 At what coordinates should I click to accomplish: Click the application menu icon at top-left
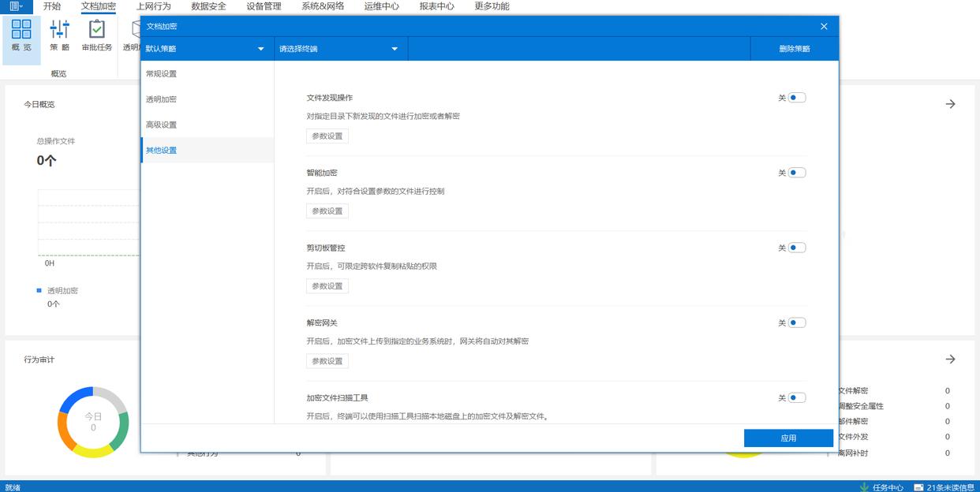click(16, 6)
